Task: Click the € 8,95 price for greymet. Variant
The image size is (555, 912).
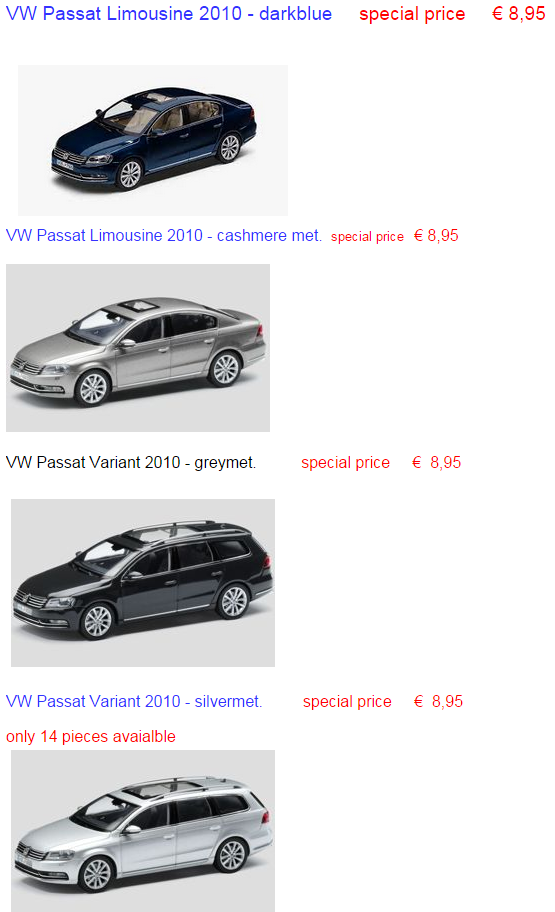Action: [437, 462]
